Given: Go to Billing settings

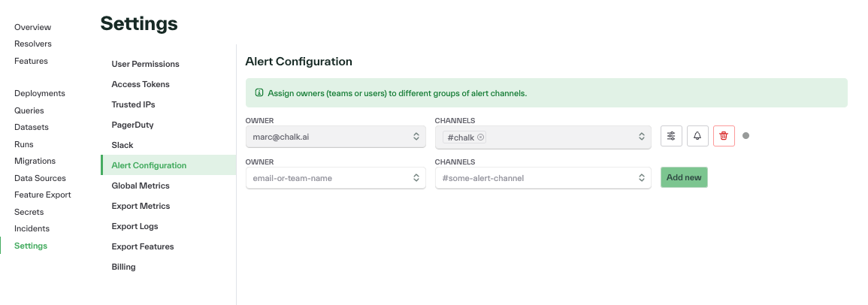Looking at the screenshot, I should click(123, 267).
